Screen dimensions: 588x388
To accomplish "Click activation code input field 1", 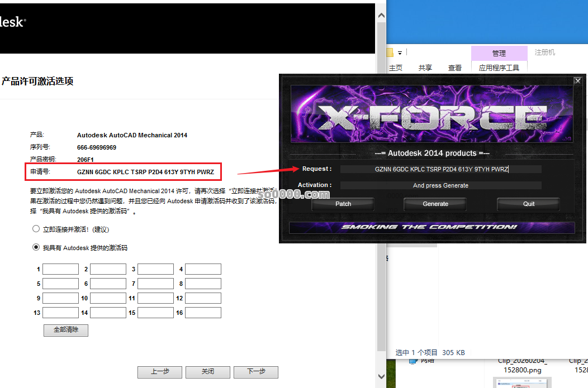I will [60, 270].
